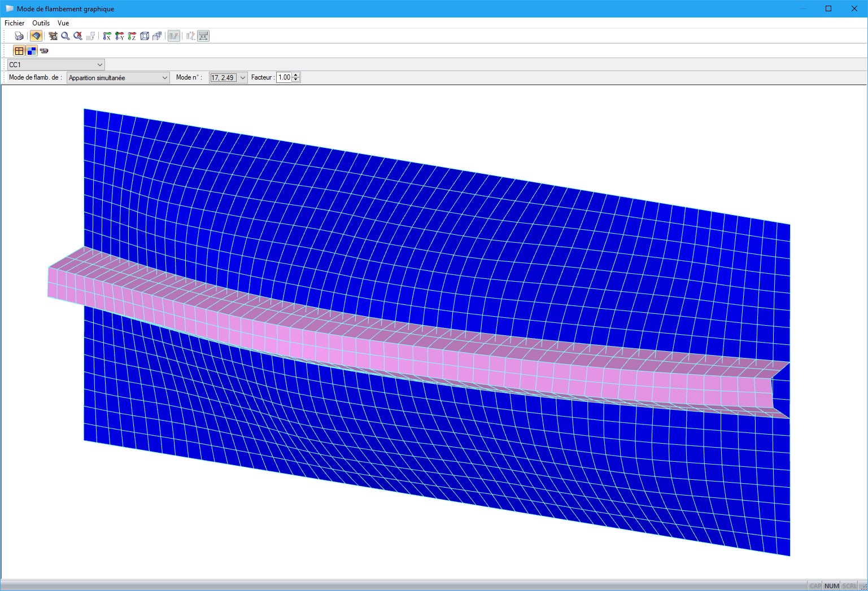Click the print icon in the toolbar
Viewport: 868px width, 591px height.
19,36
